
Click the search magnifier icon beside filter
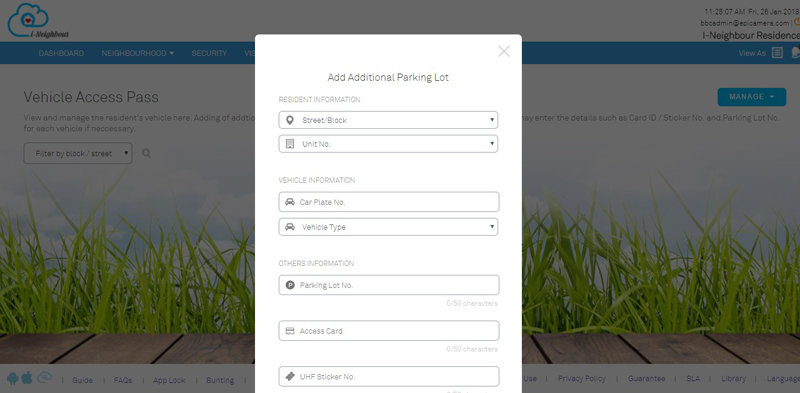pos(146,153)
